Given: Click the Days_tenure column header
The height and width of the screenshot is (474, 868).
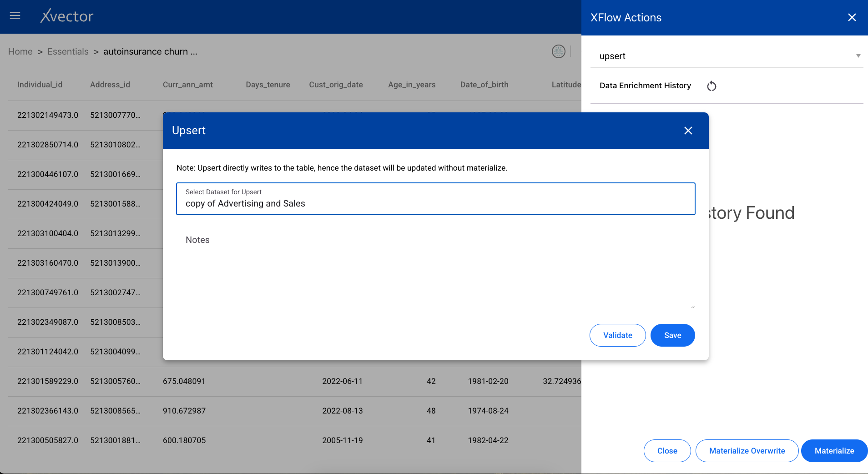Looking at the screenshot, I should pos(268,85).
